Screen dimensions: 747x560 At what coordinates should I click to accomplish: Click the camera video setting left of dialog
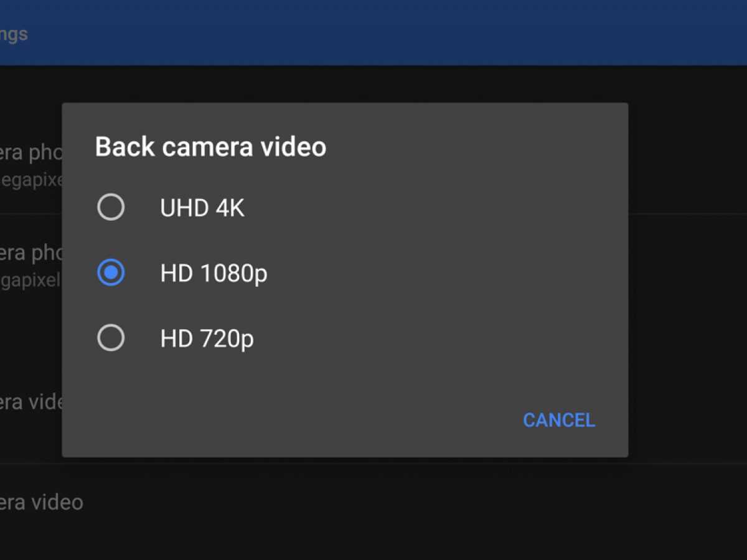pyautogui.click(x=31, y=402)
